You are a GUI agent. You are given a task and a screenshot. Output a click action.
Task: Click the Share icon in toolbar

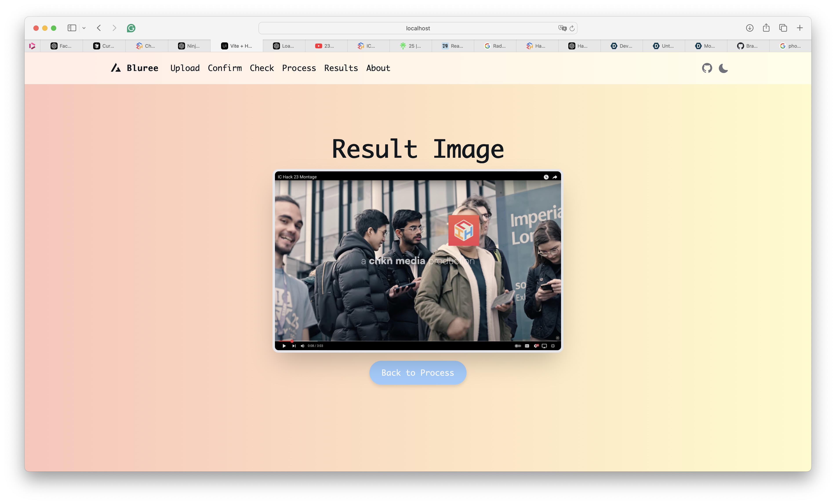pos(766,28)
